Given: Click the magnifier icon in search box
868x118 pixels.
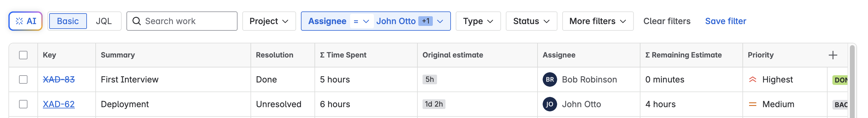Looking at the screenshot, I should (x=136, y=21).
